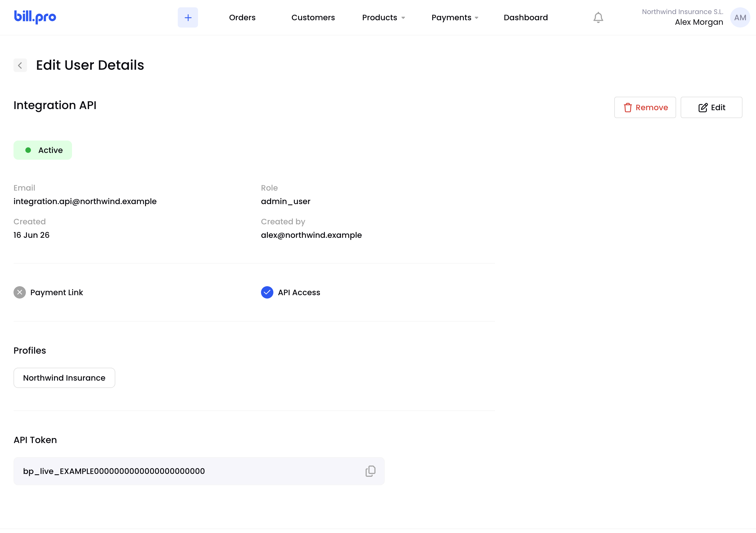Viewport: 756px width, 533px height.
Task: Select the created date 16 Jun 26
Action: pos(31,235)
